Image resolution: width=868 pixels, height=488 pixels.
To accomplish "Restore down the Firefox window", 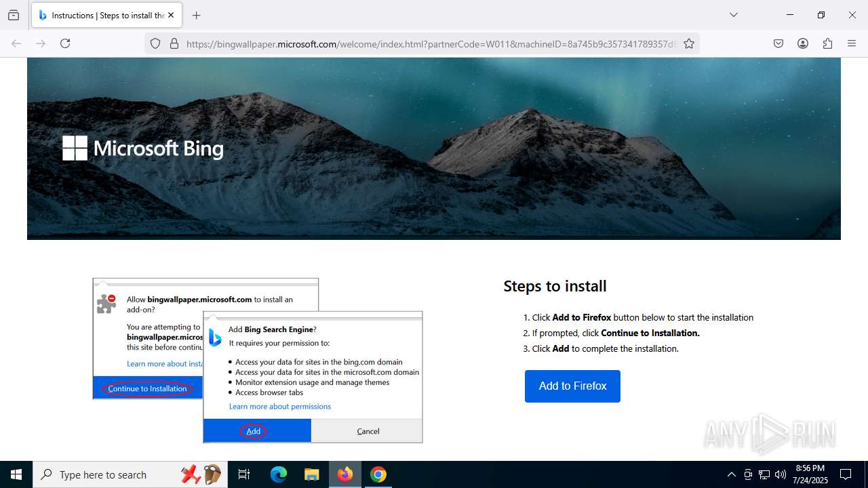I will (x=821, y=15).
